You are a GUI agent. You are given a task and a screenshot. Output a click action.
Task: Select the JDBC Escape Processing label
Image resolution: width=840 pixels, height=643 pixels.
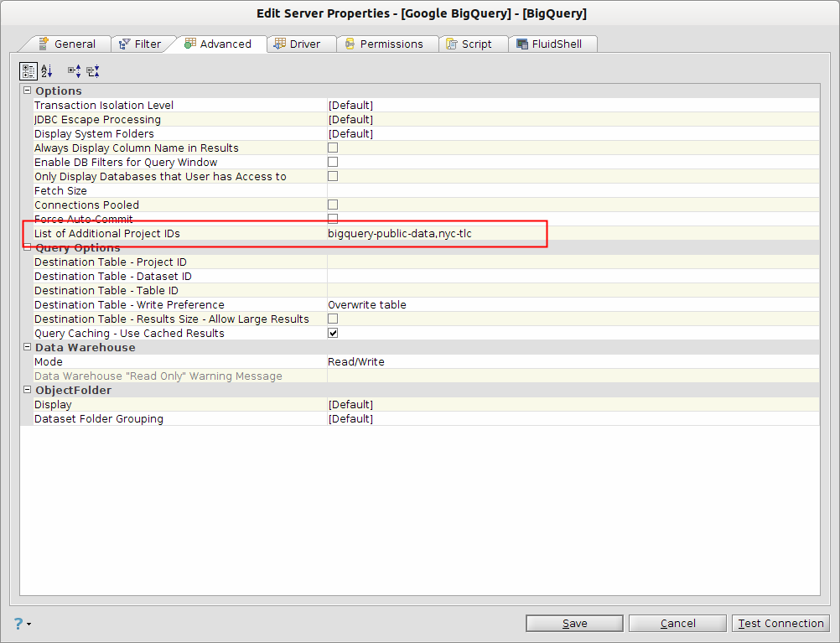click(x=97, y=120)
